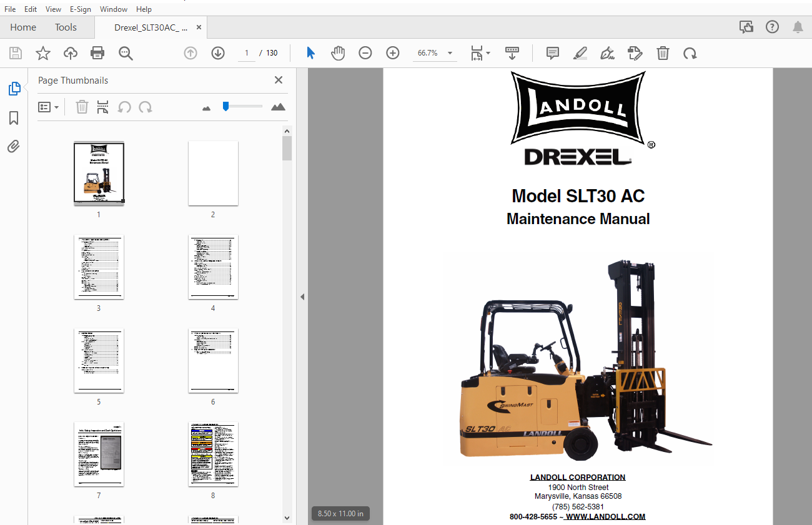
Task: Click the Maintenance Manual title text
Action: click(578, 219)
